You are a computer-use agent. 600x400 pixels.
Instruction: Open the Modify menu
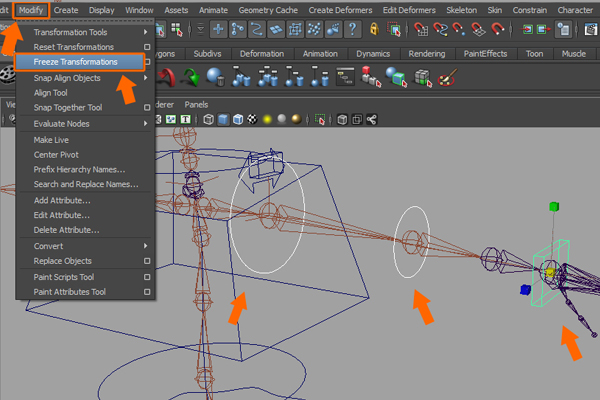31,10
